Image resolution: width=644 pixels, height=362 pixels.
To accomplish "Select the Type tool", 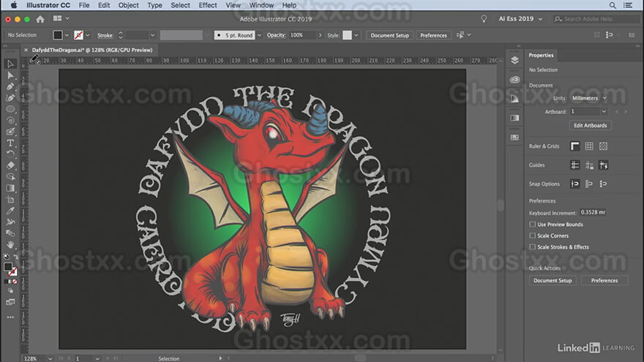I will 10,143.
